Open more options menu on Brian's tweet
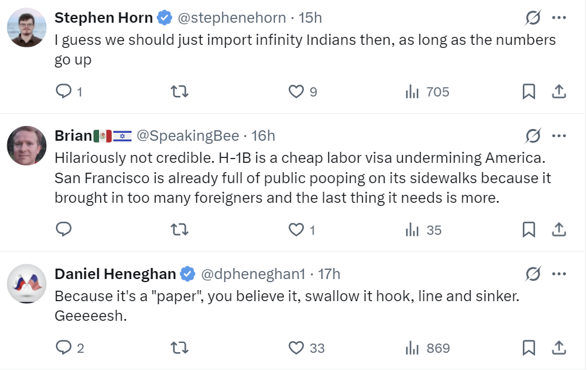Image resolution: width=588 pixels, height=370 pixels. pyautogui.click(x=558, y=135)
